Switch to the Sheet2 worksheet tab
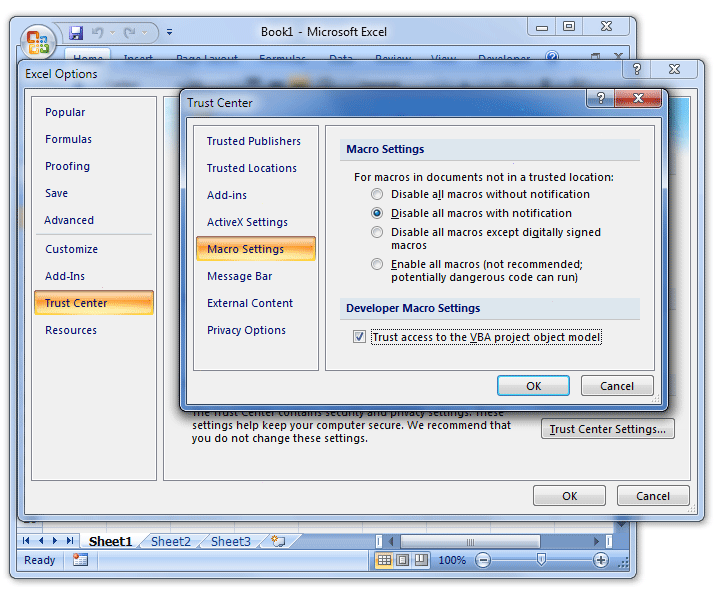Screen dimensions: 716x597 (170, 541)
